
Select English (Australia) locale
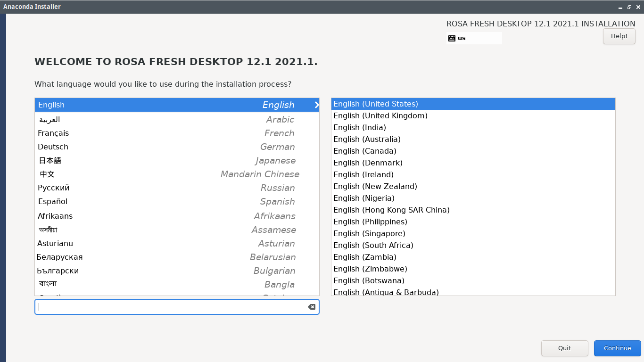click(x=473, y=139)
